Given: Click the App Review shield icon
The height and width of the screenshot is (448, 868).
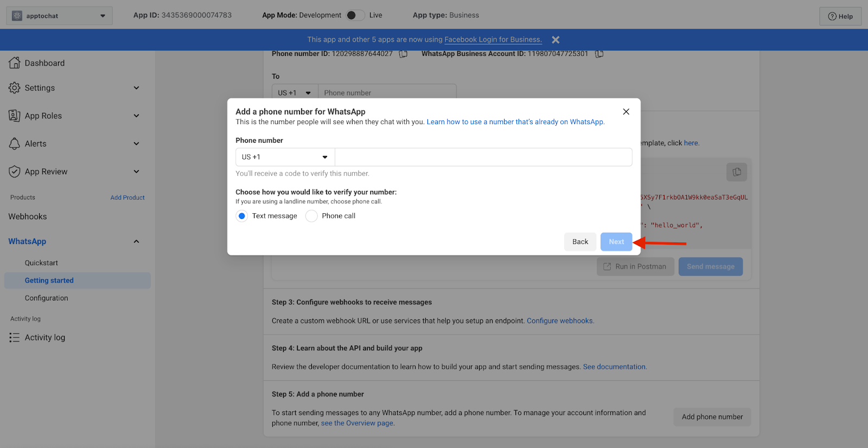Looking at the screenshot, I should (15, 171).
